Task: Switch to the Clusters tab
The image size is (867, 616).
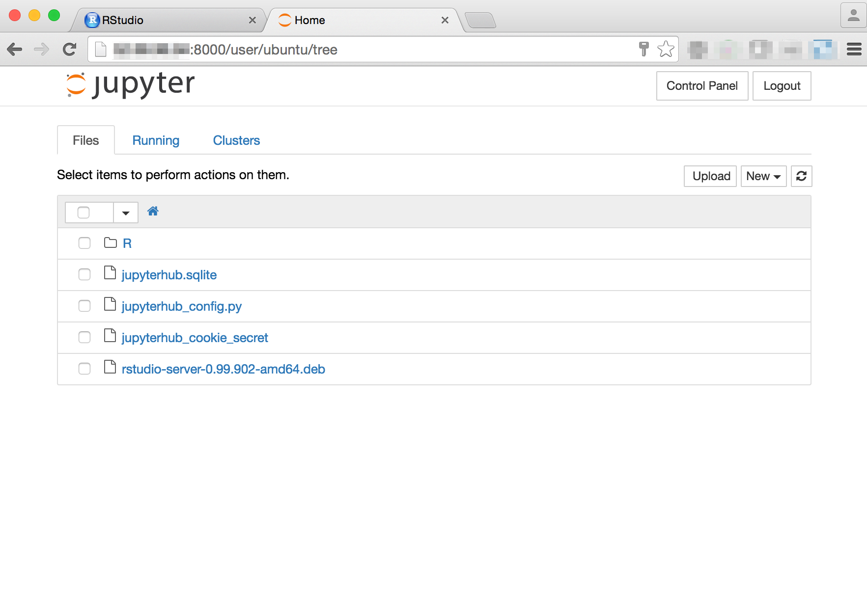Action: (236, 140)
